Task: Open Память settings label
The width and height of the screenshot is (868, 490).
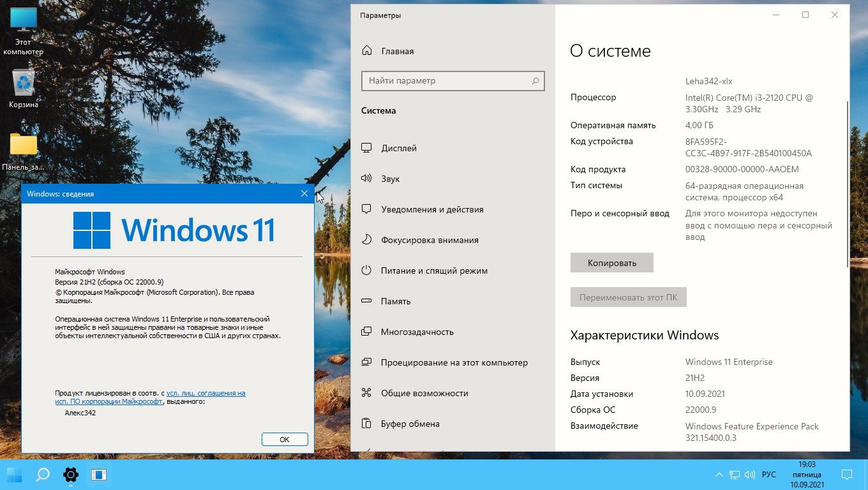Action: click(396, 301)
